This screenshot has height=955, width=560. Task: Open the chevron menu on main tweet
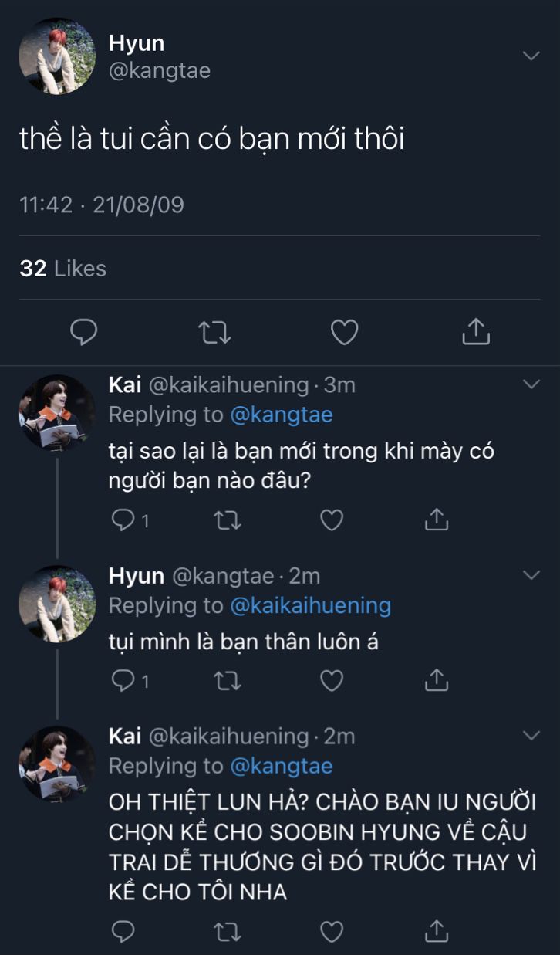pos(531,56)
